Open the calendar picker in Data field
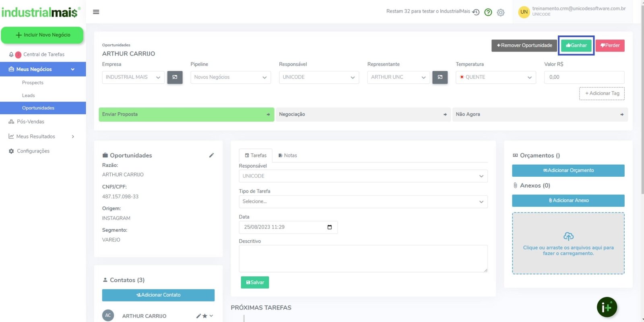 (x=330, y=227)
